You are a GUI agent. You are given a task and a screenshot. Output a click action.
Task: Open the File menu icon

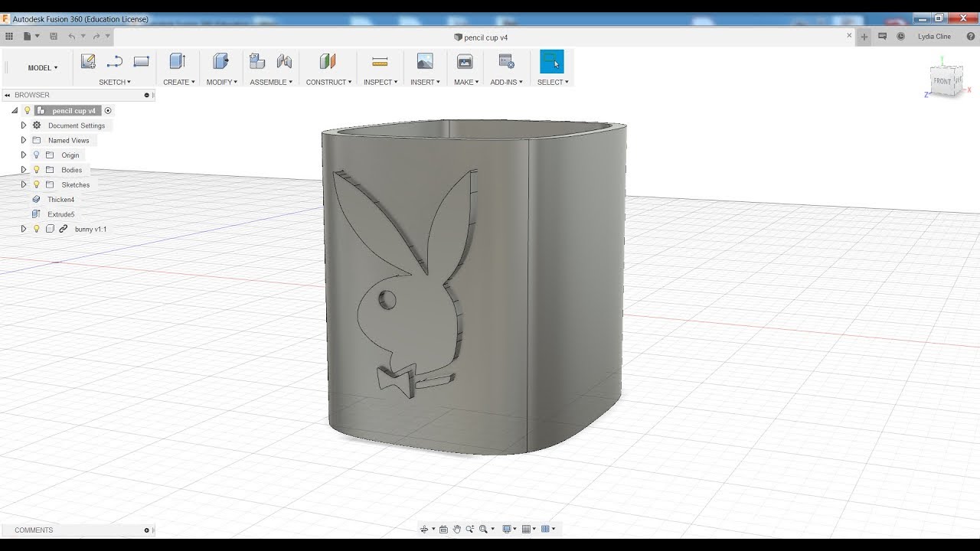(x=28, y=36)
